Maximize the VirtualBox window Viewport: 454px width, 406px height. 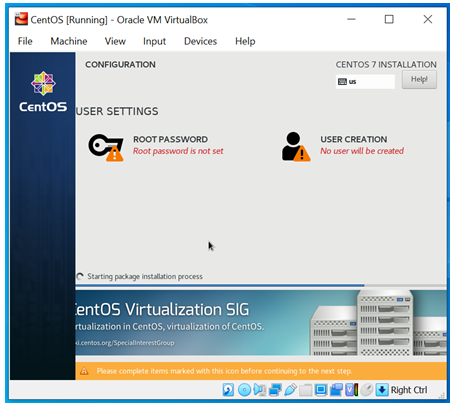click(389, 19)
